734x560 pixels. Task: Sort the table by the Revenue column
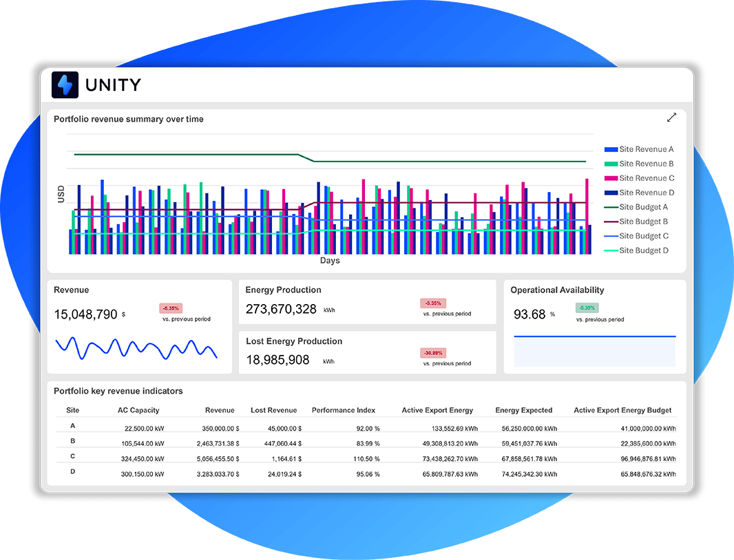(x=220, y=409)
